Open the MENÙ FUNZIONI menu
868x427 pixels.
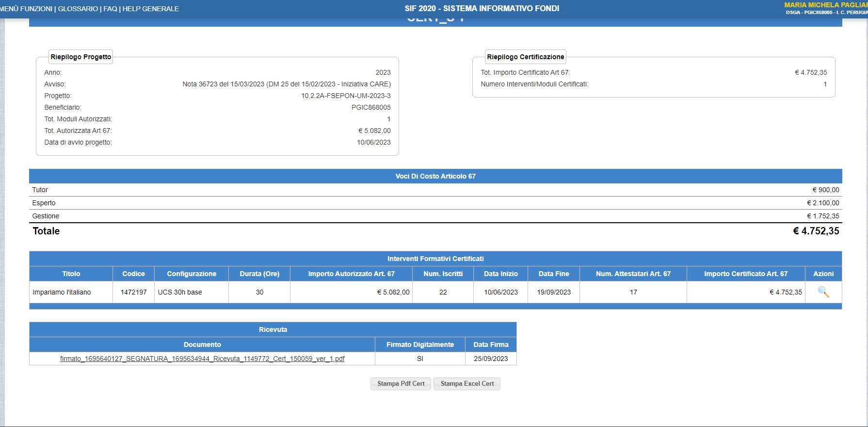tap(26, 9)
